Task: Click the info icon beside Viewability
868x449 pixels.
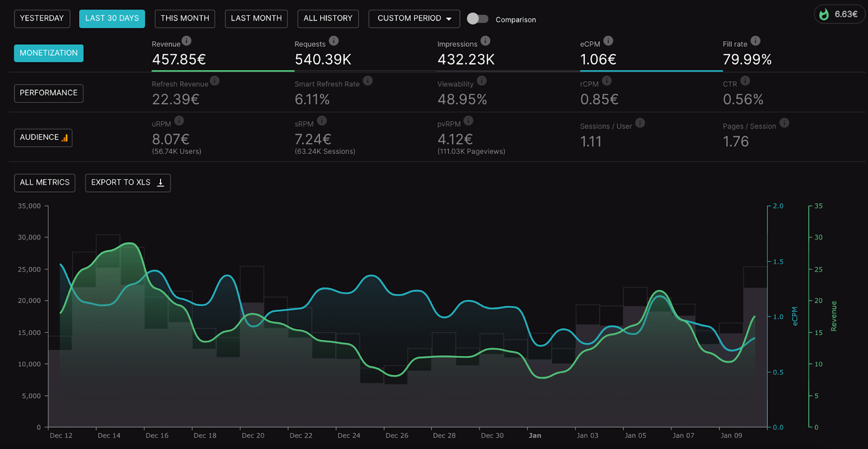Action: click(x=482, y=81)
